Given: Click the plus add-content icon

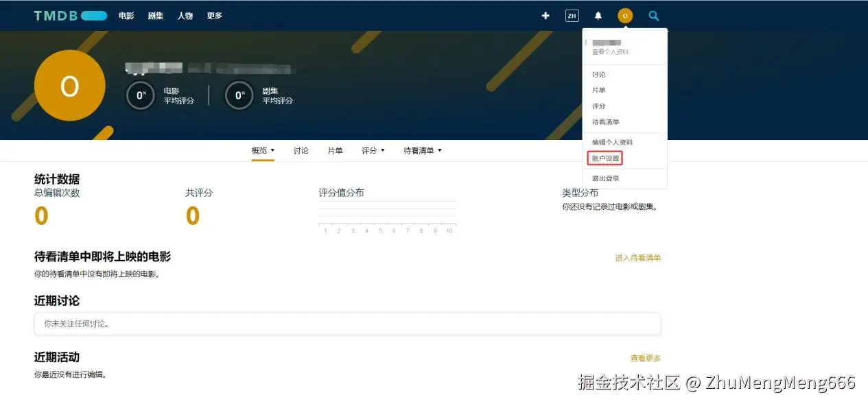Looking at the screenshot, I should click(x=546, y=16).
